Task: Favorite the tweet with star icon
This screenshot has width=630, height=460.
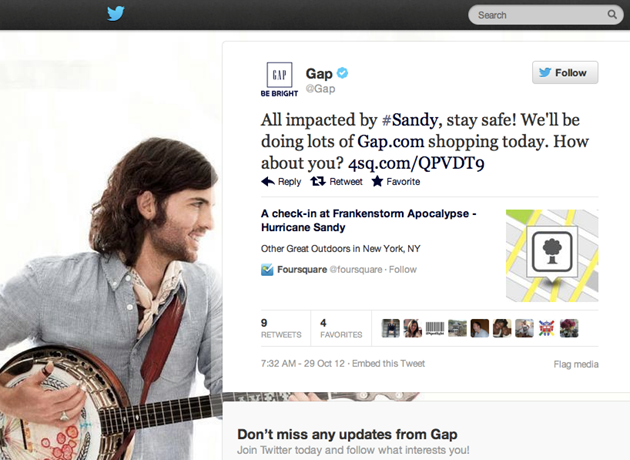Action: pyautogui.click(x=395, y=182)
